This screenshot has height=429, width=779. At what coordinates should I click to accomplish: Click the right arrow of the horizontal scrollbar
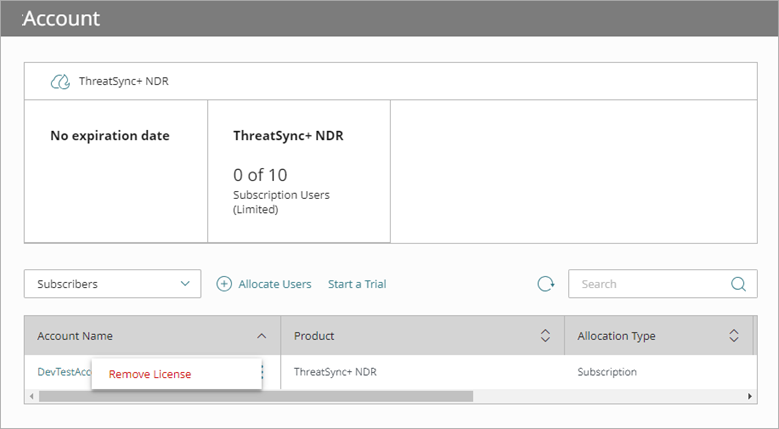pos(750,396)
